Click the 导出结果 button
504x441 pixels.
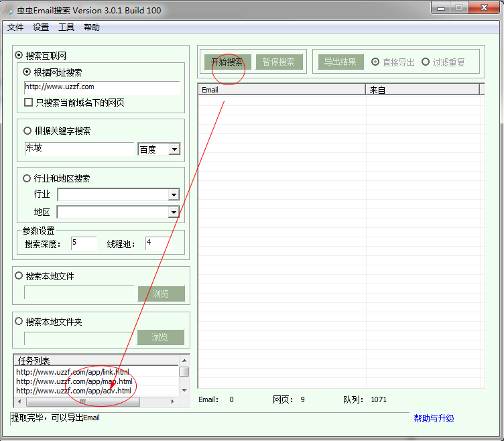(x=340, y=62)
